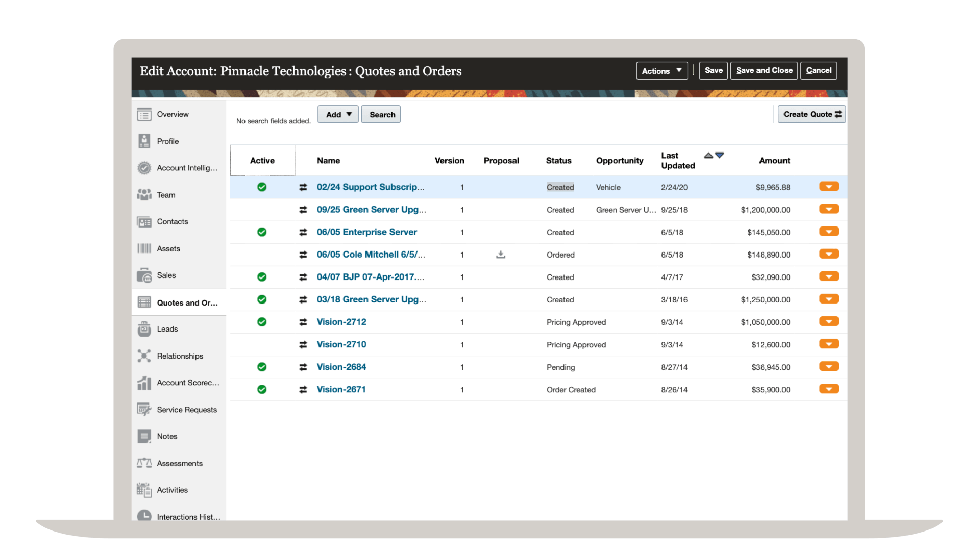Image resolution: width=980 pixels, height=556 pixels.
Task: Click the active checkmark on the 02/24 Support Subscription row
Action: [262, 187]
